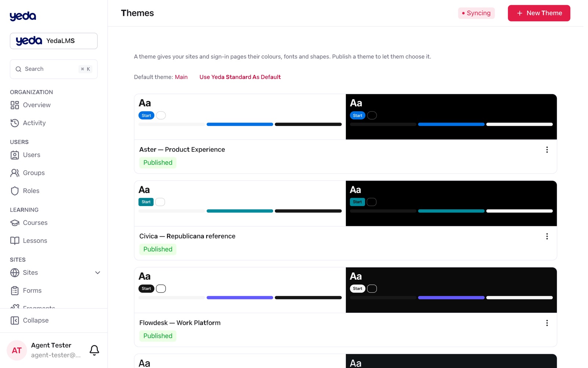Open Flowdesk theme options menu

pyautogui.click(x=547, y=323)
